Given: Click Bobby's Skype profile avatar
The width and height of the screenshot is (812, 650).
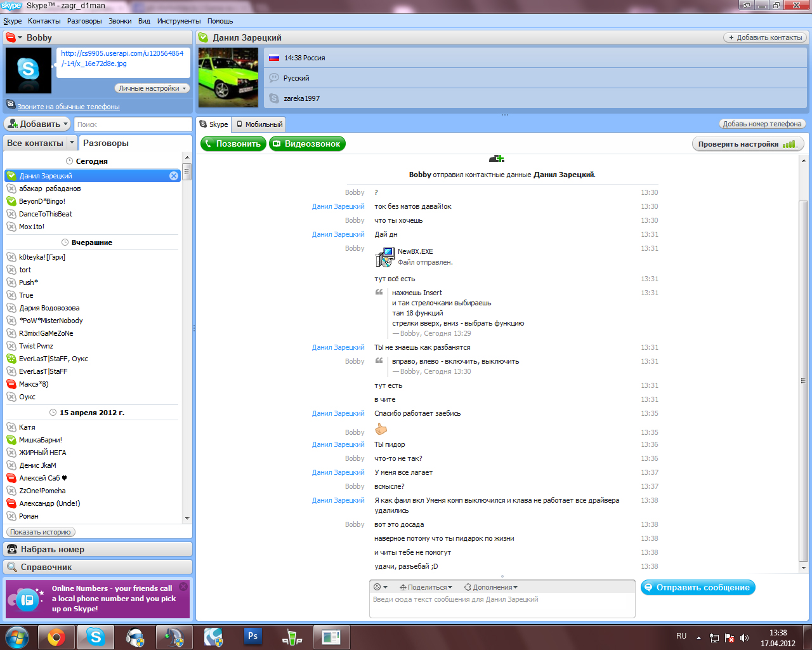Looking at the screenshot, I should (29, 70).
